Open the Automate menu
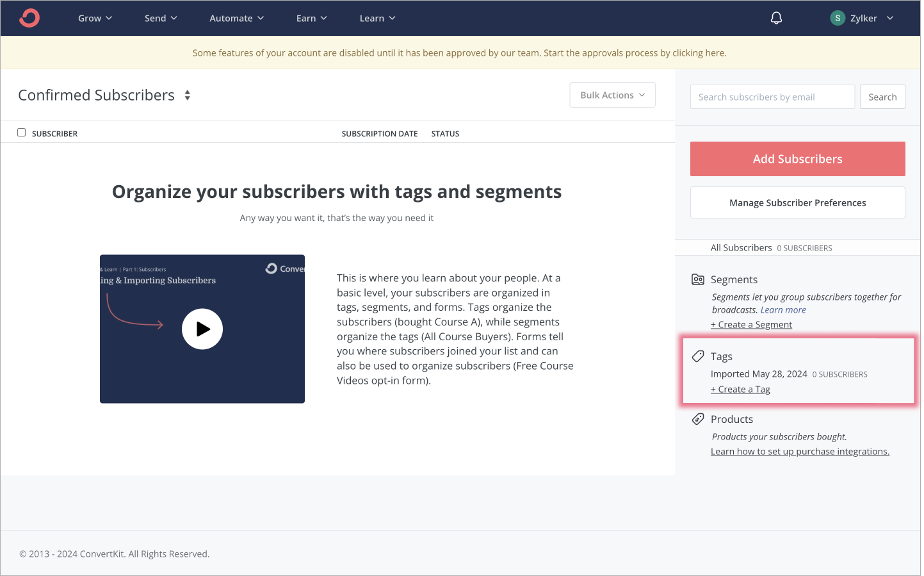924x576 pixels. [237, 18]
